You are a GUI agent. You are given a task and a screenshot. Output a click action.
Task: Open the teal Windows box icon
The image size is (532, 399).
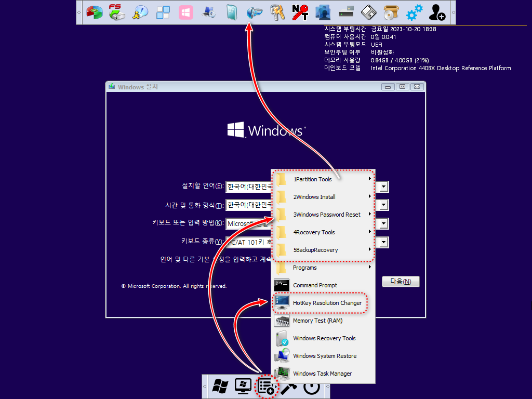[232, 12]
